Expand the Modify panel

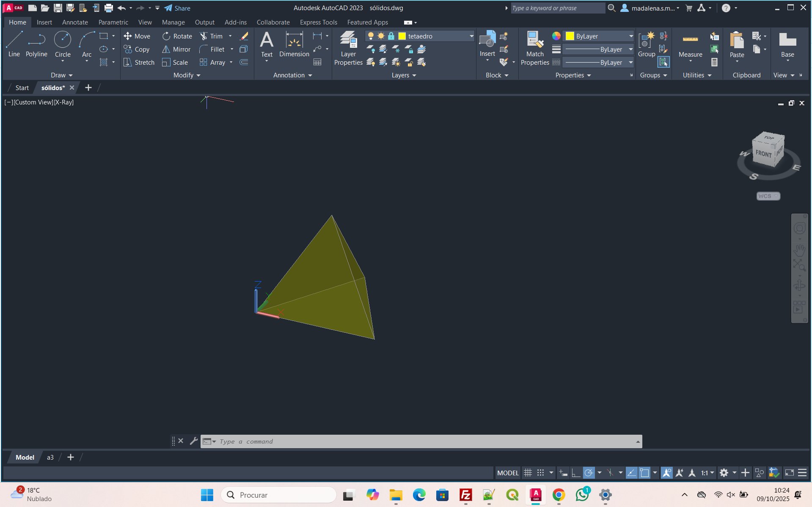[187, 75]
